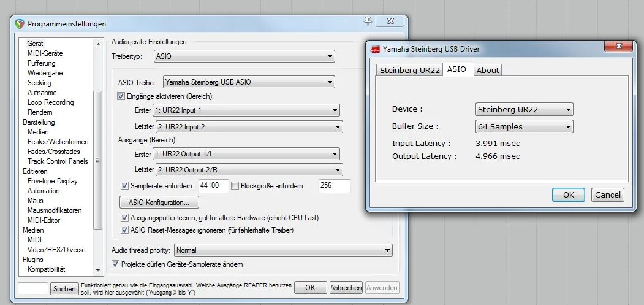The height and width of the screenshot is (305, 644).
Task: Open the Letzter input UR22 Input 2 dropdown
Action: (x=249, y=127)
